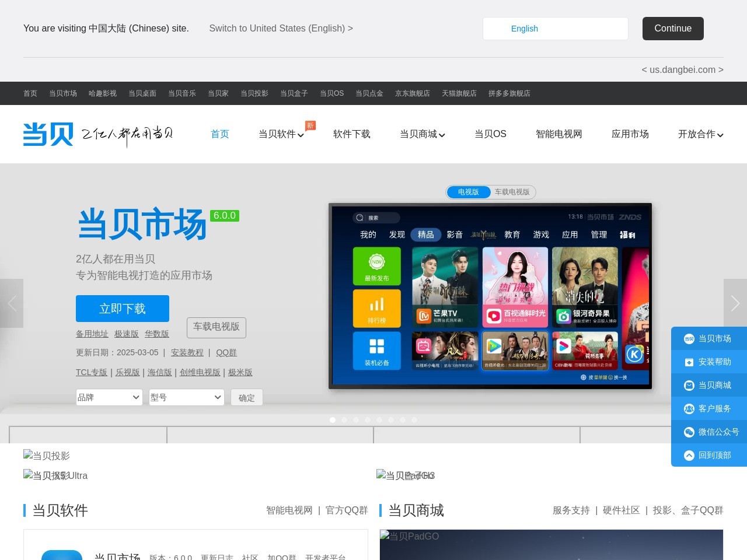
Task: Open the 备用地址 link
Action: click(x=92, y=334)
